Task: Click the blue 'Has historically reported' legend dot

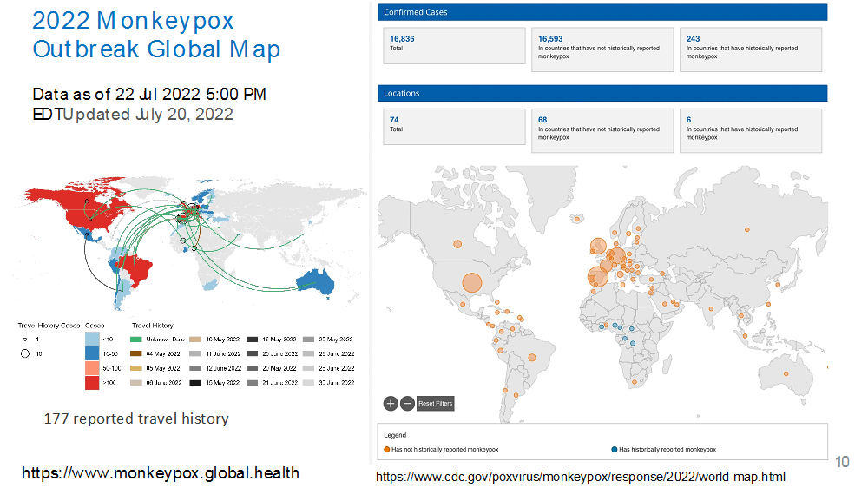Action: pos(614,449)
